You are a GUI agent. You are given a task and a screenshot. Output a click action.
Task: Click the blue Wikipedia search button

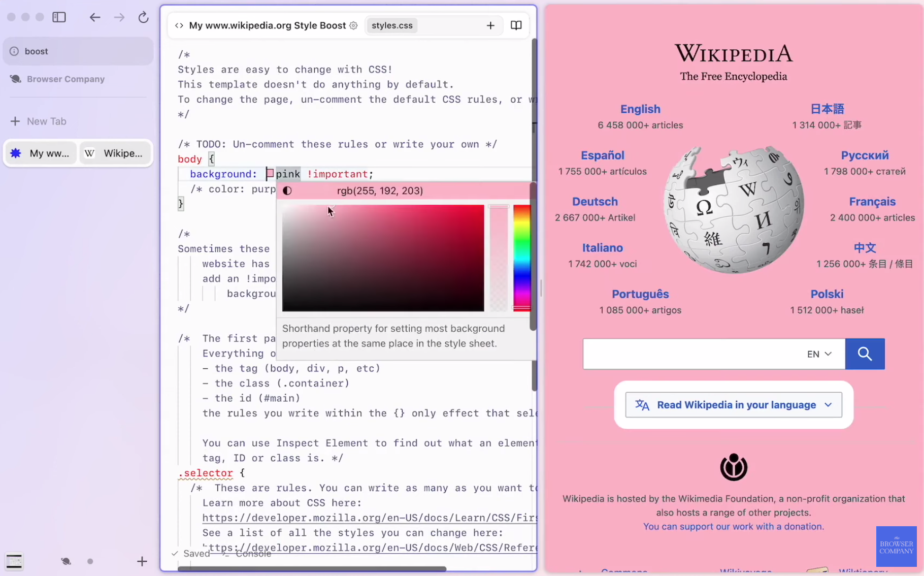pos(865,354)
